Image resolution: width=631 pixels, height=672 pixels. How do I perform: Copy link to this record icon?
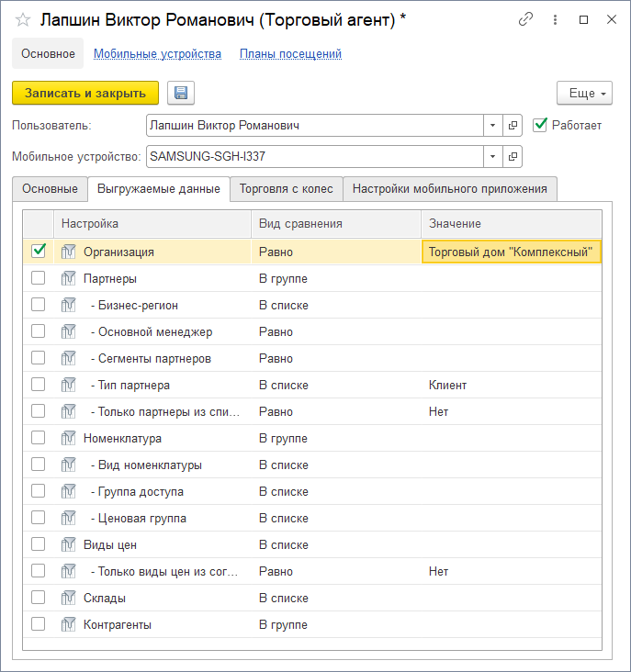[526, 18]
